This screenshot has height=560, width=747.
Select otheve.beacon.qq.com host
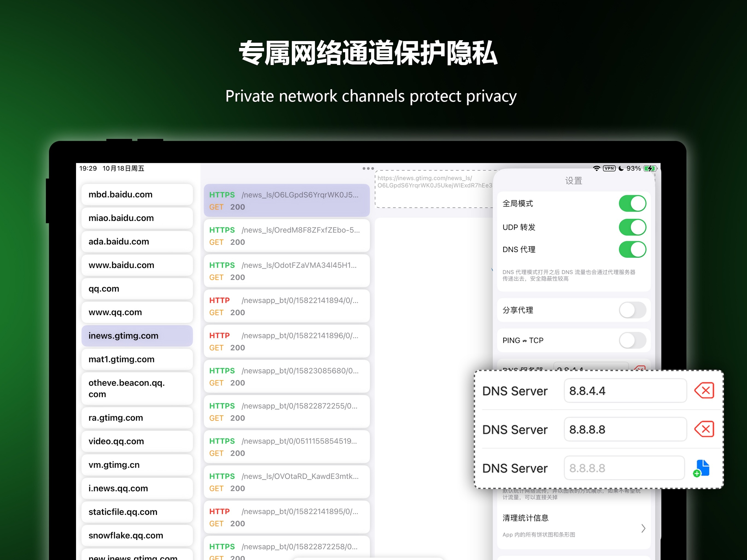click(x=137, y=389)
